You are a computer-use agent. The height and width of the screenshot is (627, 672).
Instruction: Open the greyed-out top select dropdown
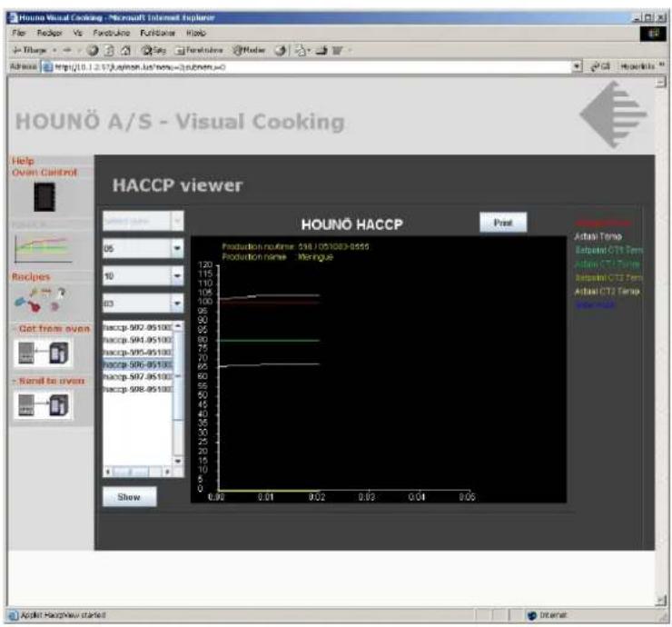[x=143, y=222]
